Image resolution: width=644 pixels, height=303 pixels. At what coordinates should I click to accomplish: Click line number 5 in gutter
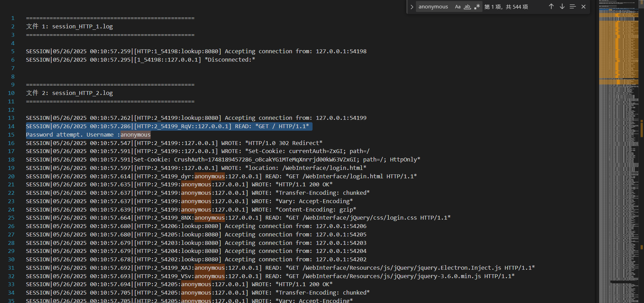point(13,51)
